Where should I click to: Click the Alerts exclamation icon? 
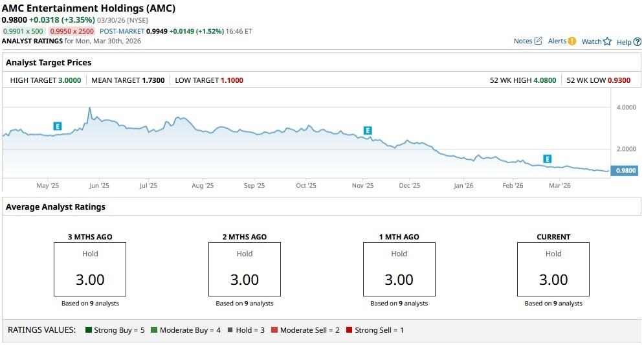(572, 41)
